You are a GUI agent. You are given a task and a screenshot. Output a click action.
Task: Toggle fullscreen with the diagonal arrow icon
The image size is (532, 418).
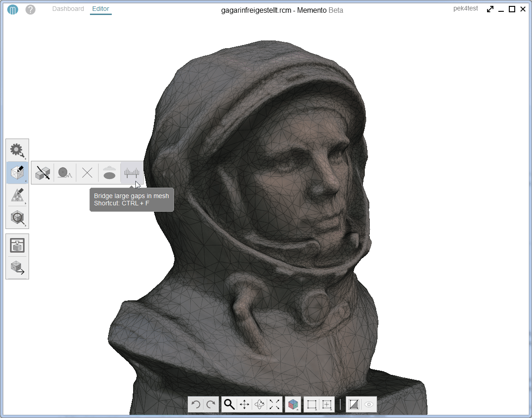click(490, 9)
